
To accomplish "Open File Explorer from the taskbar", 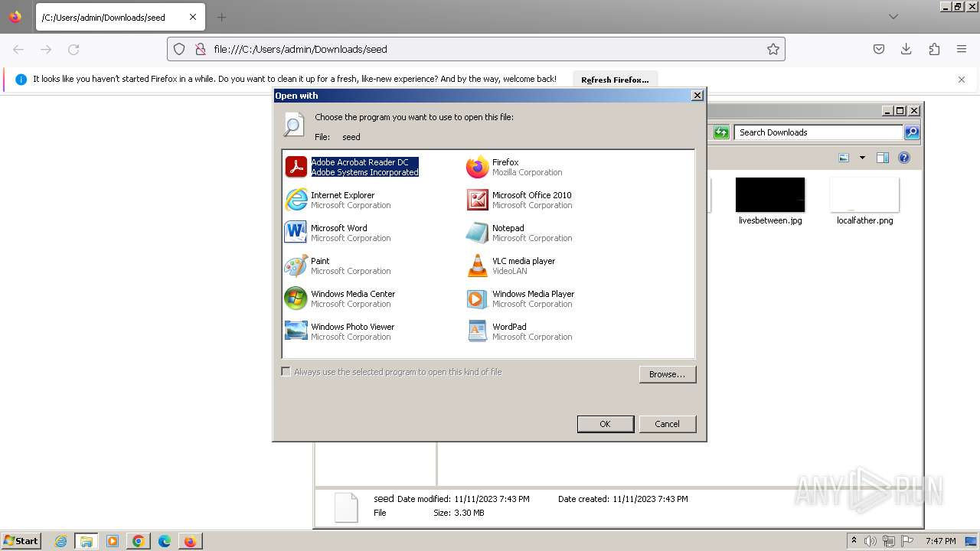I will (87, 541).
